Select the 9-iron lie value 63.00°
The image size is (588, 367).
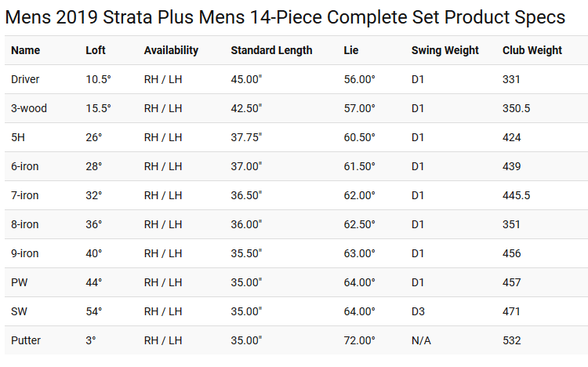pos(359,253)
